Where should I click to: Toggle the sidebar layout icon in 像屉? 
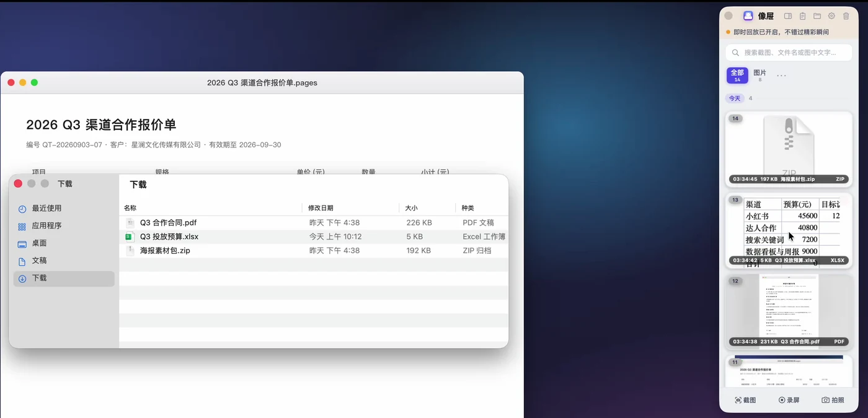(788, 16)
